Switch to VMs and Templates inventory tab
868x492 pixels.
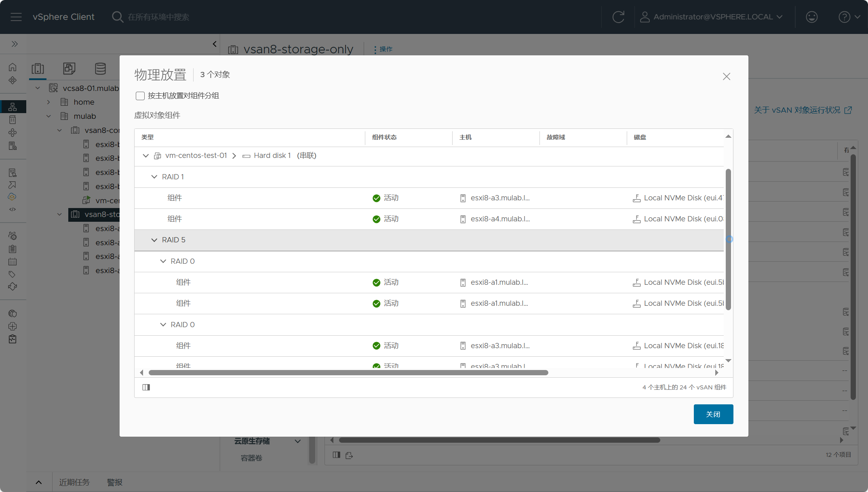(x=69, y=68)
